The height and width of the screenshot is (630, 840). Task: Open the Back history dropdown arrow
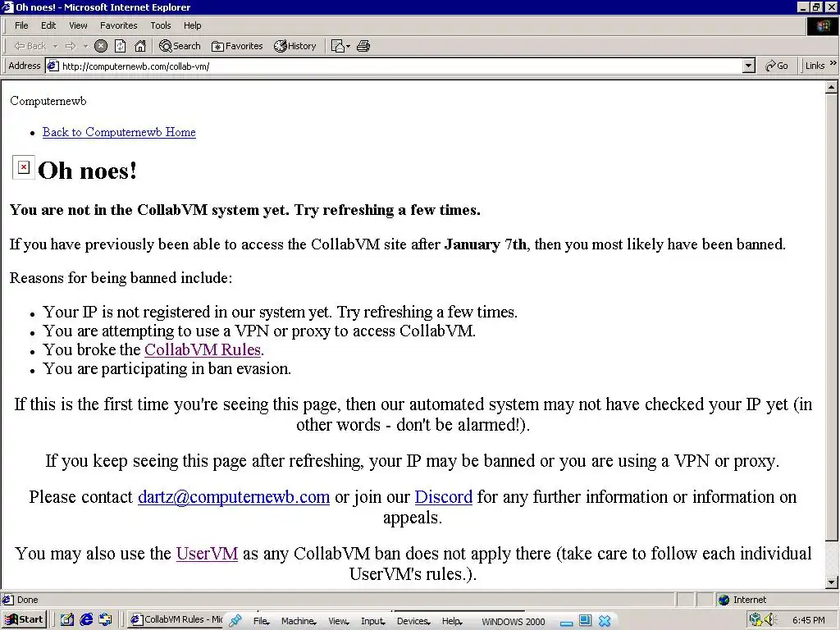(55, 46)
